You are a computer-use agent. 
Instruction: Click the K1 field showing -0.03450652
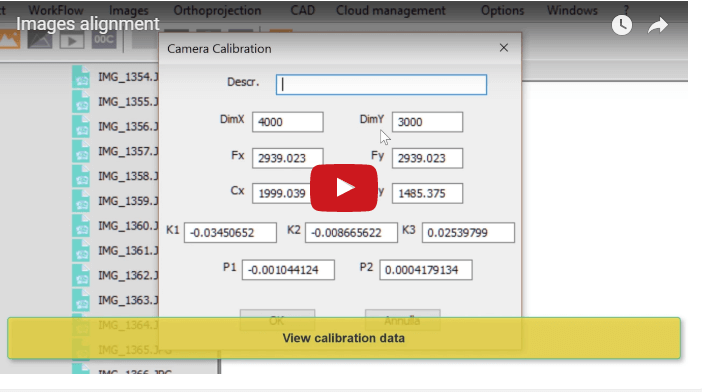click(230, 233)
